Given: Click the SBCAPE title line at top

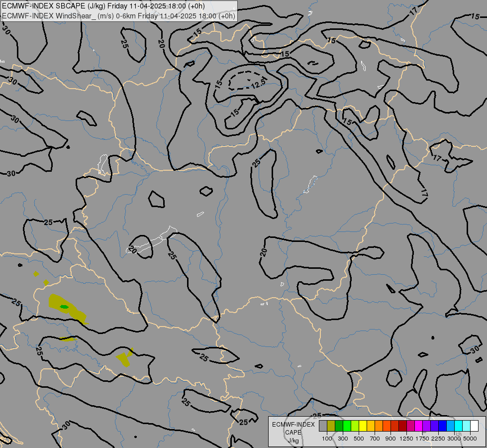Looking at the screenshot, I should (103, 6).
